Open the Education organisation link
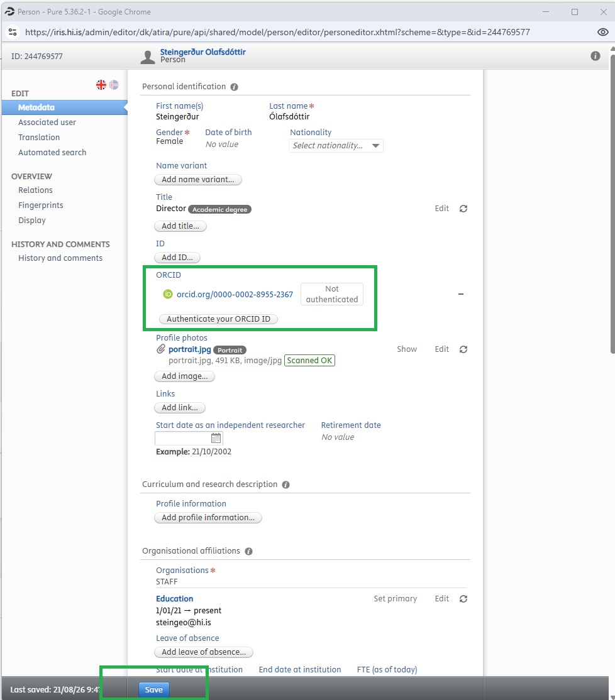This screenshot has width=615, height=700. click(x=175, y=599)
